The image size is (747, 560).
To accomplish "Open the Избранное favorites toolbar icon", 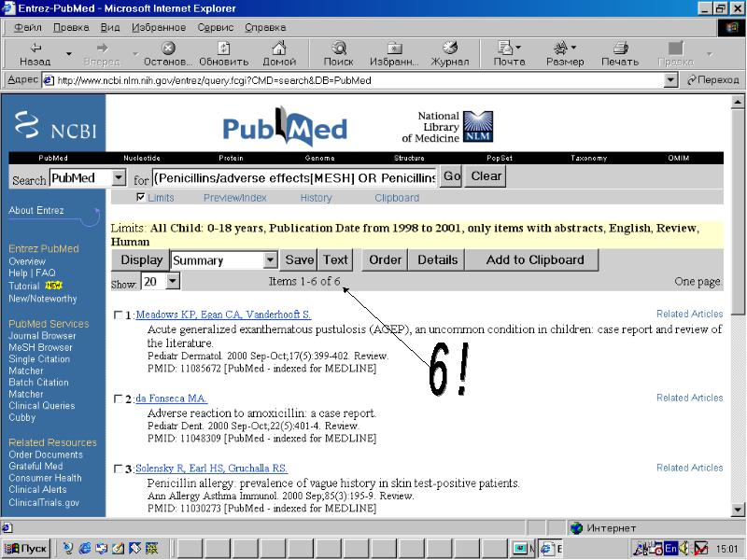I will point(394,48).
